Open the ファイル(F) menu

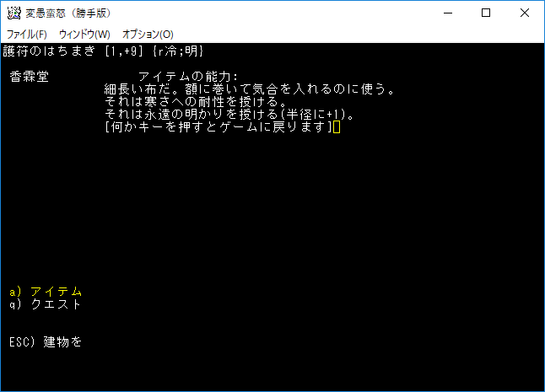tap(26, 35)
